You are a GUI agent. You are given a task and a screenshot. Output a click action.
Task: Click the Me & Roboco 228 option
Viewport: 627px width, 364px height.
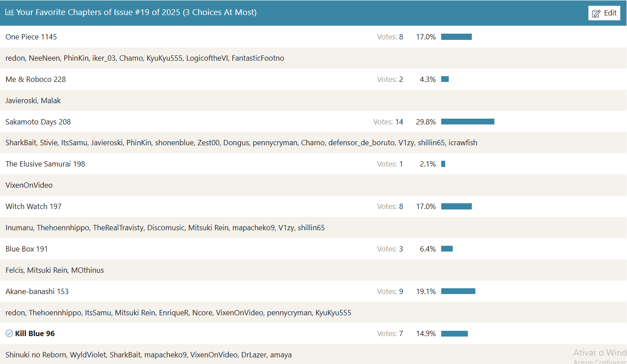[x=35, y=79]
